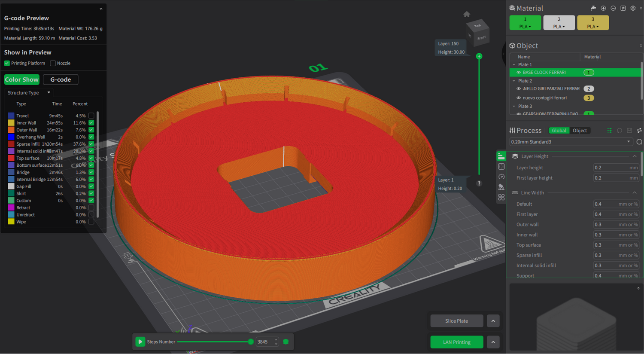Click the add material plus icon

[603, 8]
